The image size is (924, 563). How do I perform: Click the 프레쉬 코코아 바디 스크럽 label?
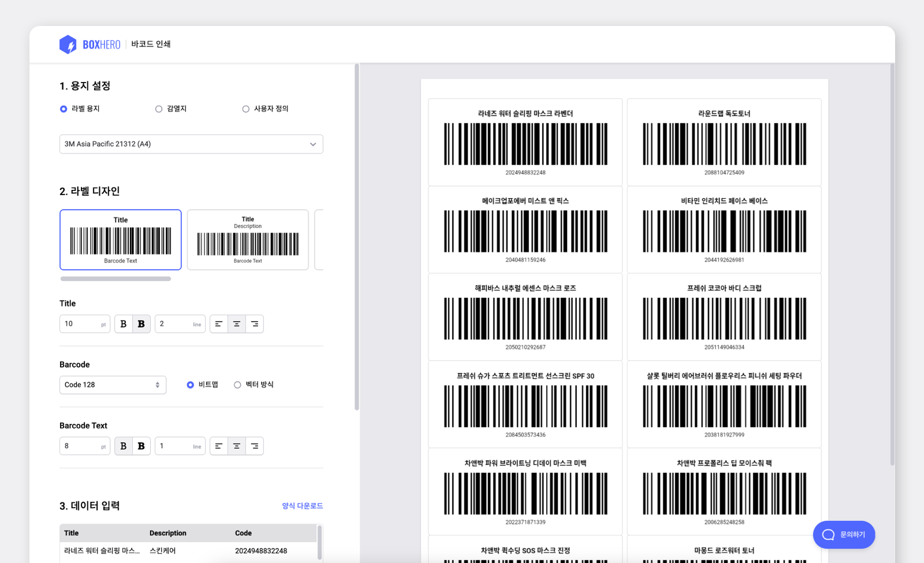(x=724, y=316)
